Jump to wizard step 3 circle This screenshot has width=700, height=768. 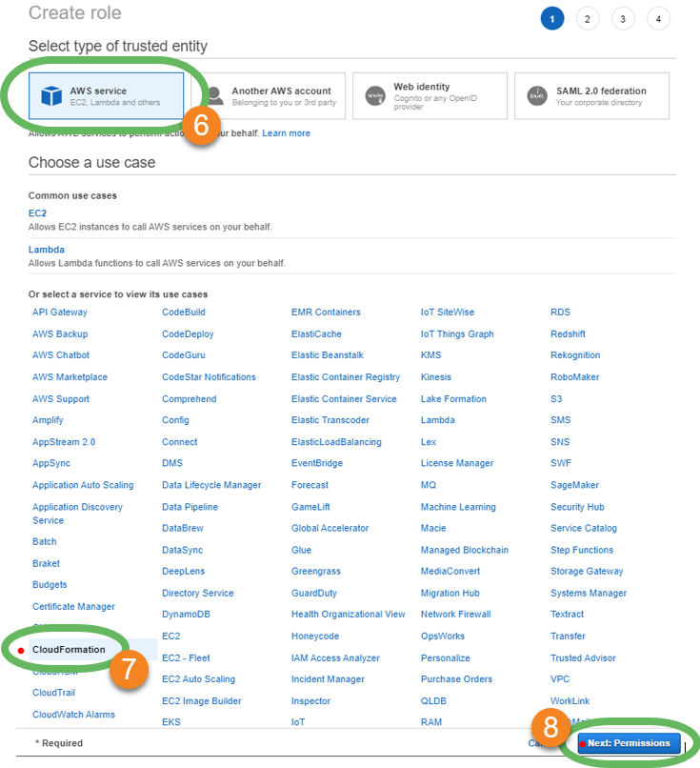pyautogui.click(x=623, y=19)
